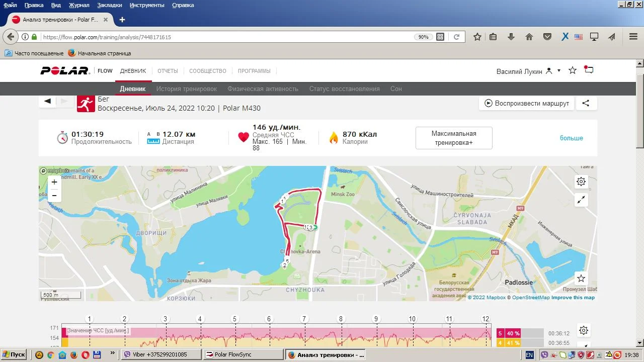Click the 90% zoom level indicator
Image resolution: width=644 pixels, height=362 pixels.
(x=423, y=37)
